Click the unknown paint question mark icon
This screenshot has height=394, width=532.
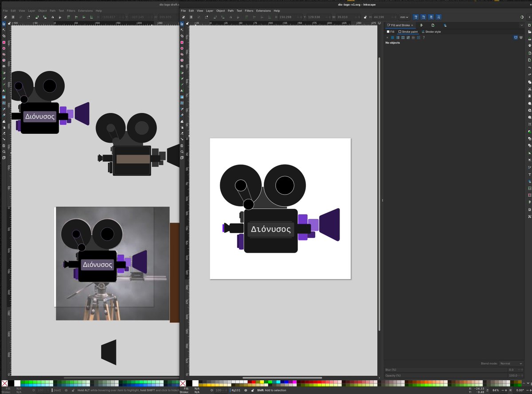pyautogui.click(x=424, y=37)
